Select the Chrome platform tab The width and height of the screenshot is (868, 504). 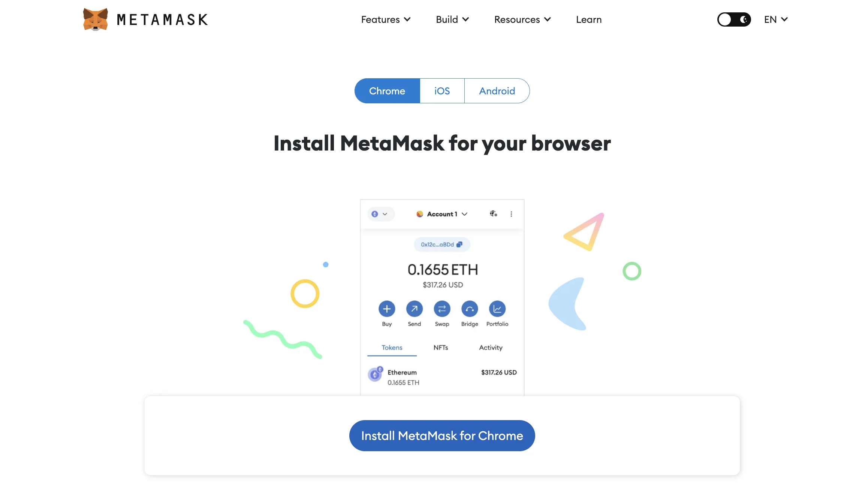386,91
